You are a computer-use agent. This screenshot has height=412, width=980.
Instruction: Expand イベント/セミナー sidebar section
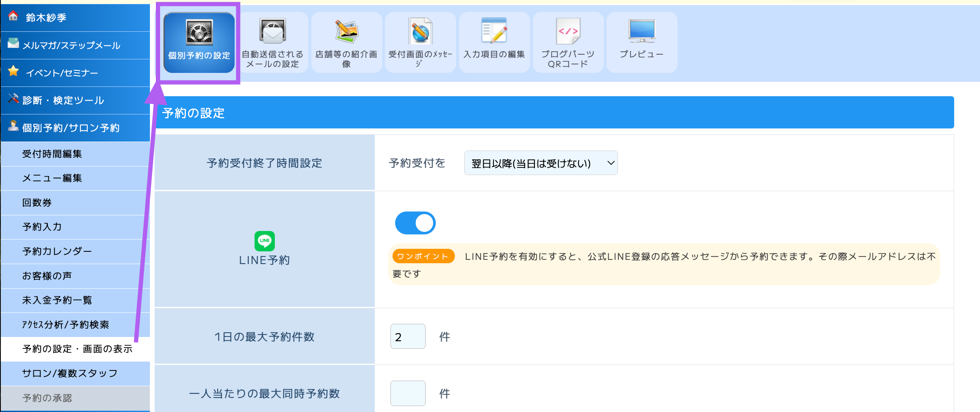pyautogui.click(x=62, y=73)
